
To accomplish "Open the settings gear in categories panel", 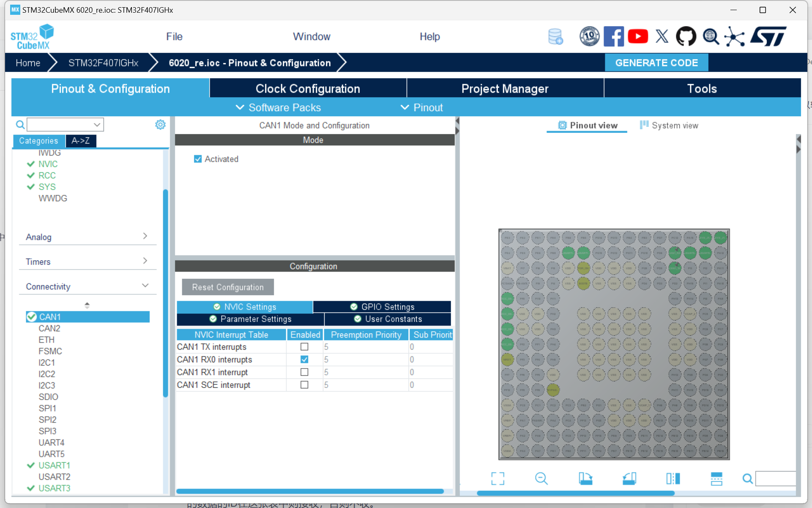I will point(160,125).
